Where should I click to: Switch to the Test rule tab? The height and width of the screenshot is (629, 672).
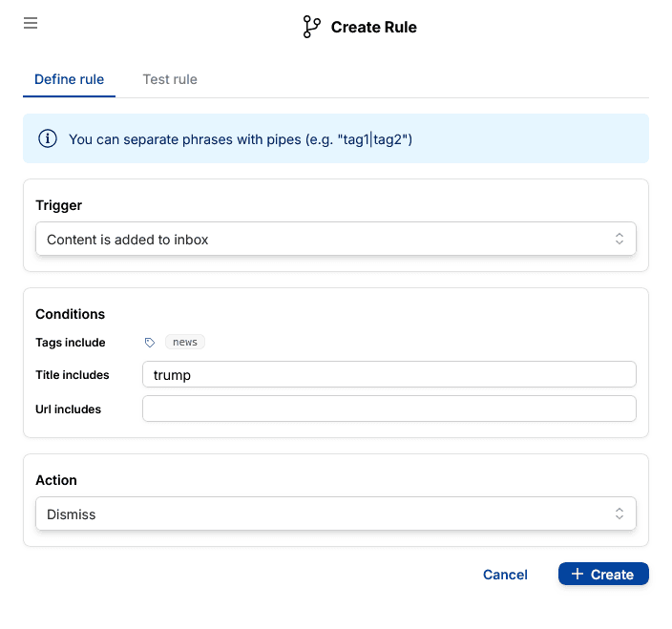(x=170, y=79)
